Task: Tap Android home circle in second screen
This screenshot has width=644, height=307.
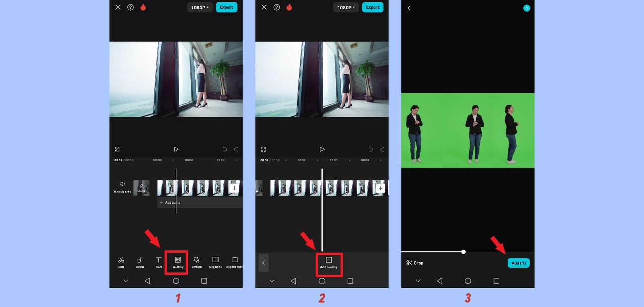Action: (x=322, y=281)
